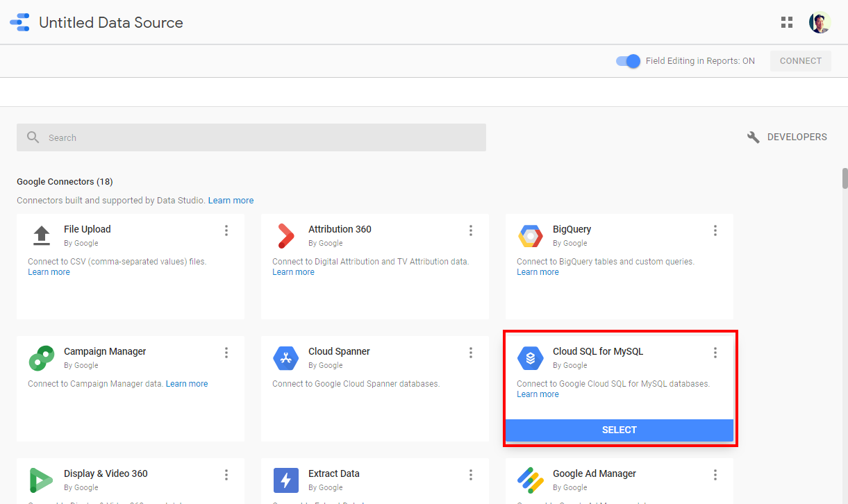Open the user account avatar
Image resolution: width=848 pixels, height=504 pixels.
click(x=820, y=22)
